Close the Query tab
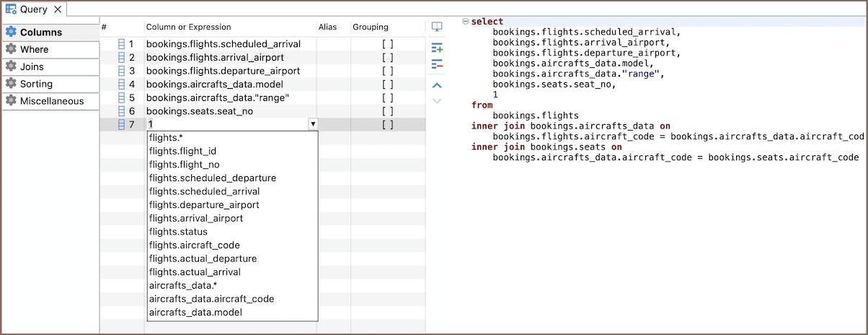868x335 pixels. click(58, 9)
